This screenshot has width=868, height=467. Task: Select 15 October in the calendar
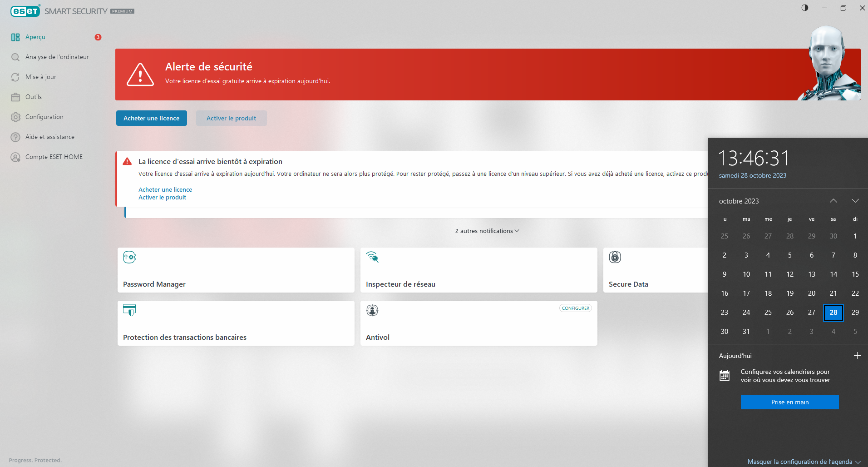(x=855, y=274)
